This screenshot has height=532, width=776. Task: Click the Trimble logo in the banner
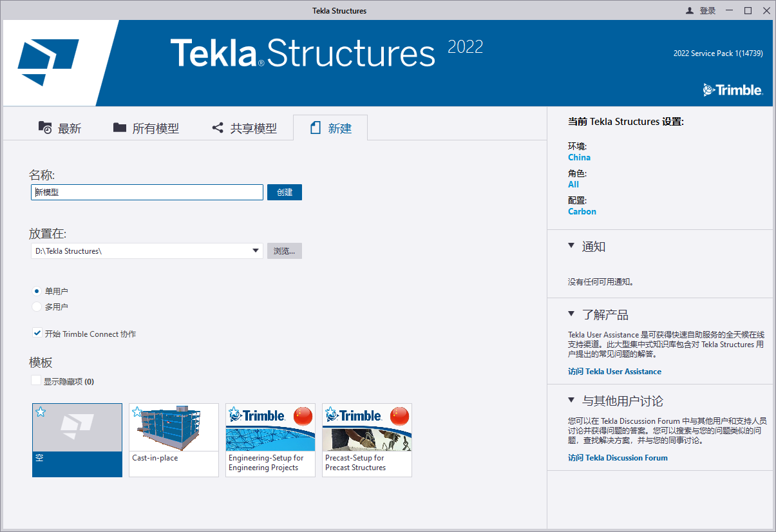pos(733,90)
